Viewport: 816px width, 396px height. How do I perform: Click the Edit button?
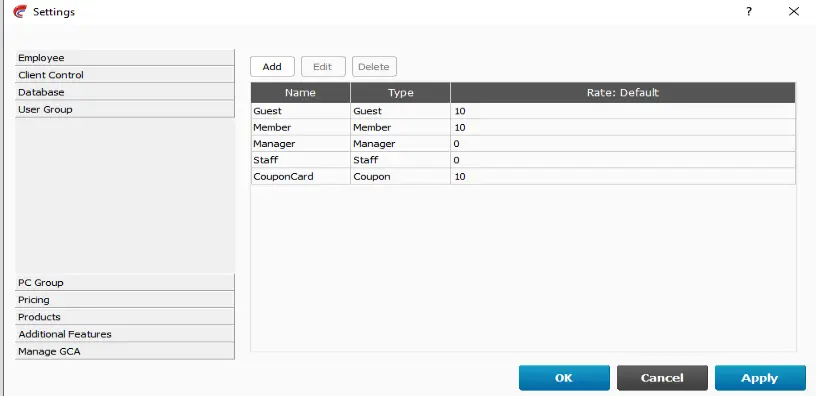[323, 67]
